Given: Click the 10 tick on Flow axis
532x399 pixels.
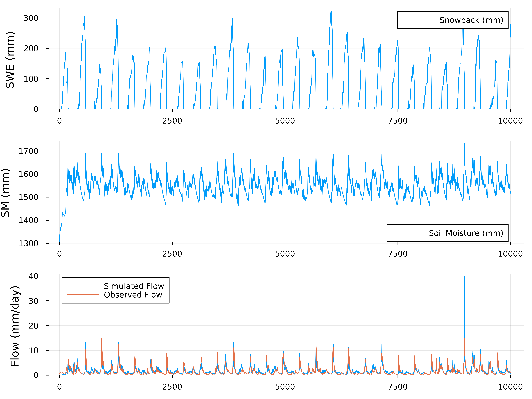Looking at the screenshot, I should coord(33,350).
